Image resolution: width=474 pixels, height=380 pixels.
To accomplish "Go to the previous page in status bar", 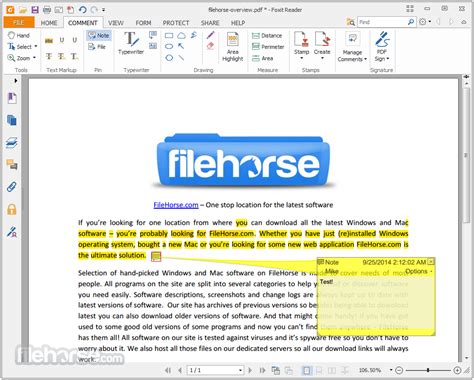I will click(x=180, y=370).
